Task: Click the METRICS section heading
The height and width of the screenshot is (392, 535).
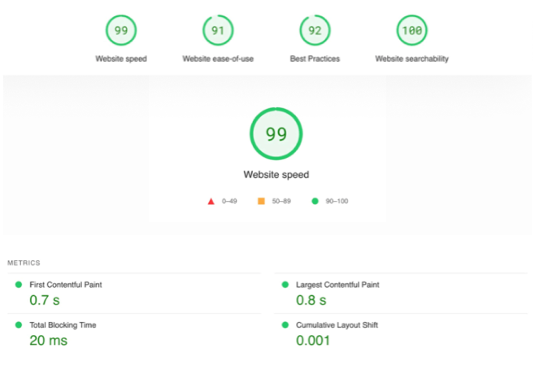Action: pyautogui.click(x=24, y=263)
